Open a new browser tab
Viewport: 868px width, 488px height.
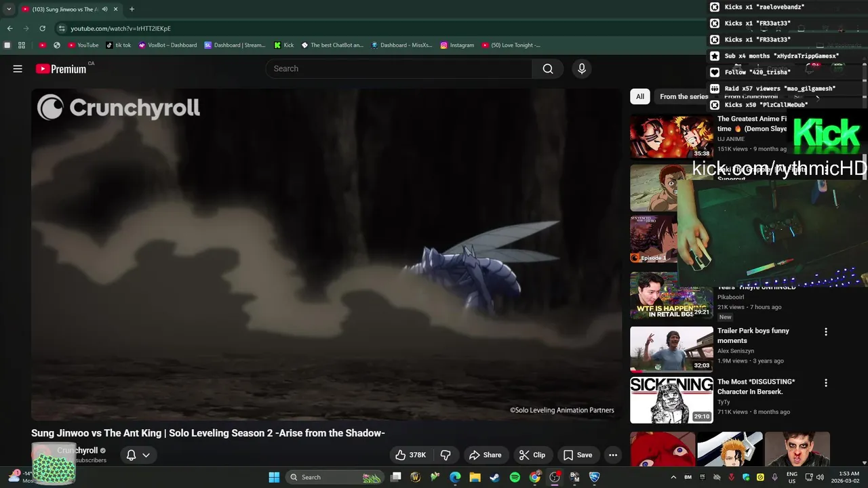click(x=132, y=9)
